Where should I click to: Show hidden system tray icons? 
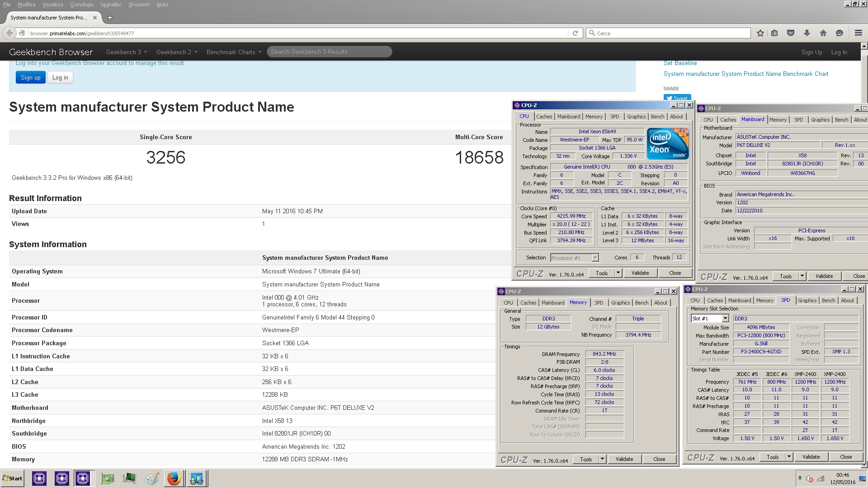pos(800,478)
